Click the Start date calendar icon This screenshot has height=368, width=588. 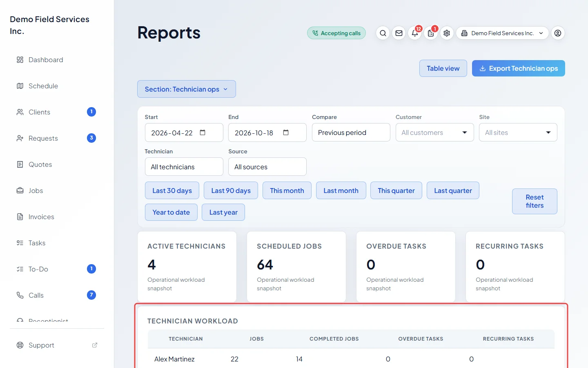click(x=203, y=132)
